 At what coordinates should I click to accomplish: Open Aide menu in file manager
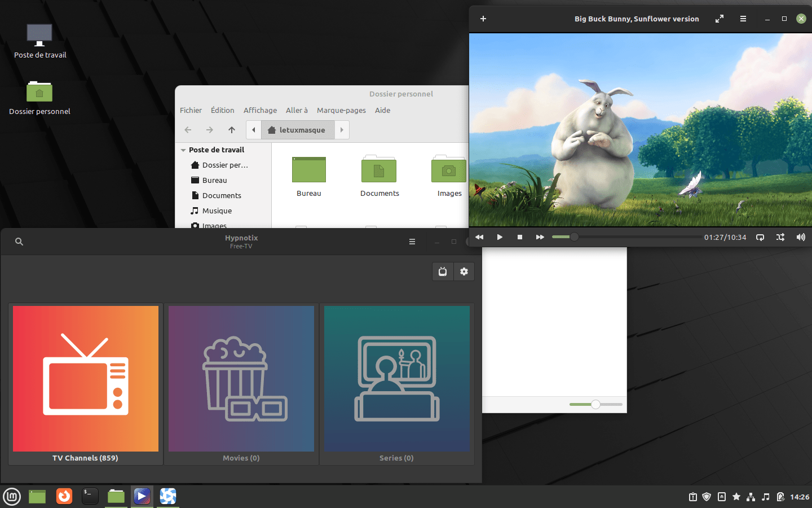click(382, 110)
